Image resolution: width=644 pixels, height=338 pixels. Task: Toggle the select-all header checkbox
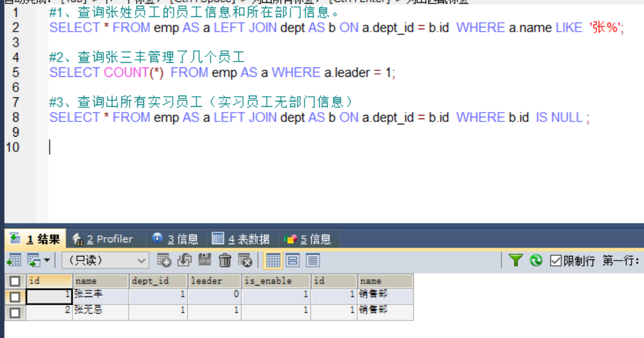coord(15,281)
